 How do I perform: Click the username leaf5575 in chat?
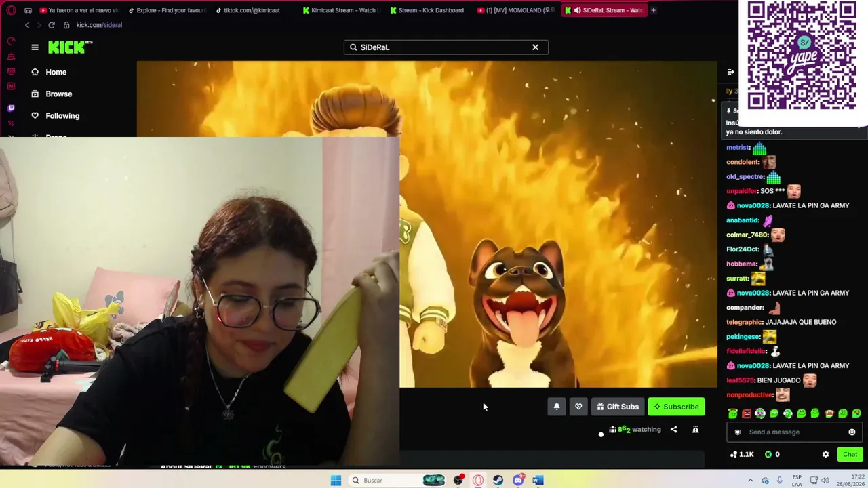point(739,381)
